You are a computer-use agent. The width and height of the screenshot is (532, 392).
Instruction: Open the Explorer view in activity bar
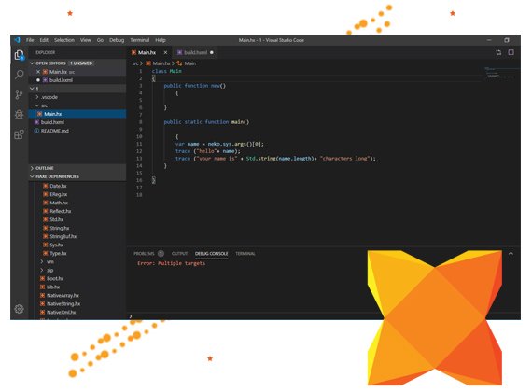(x=19, y=55)
